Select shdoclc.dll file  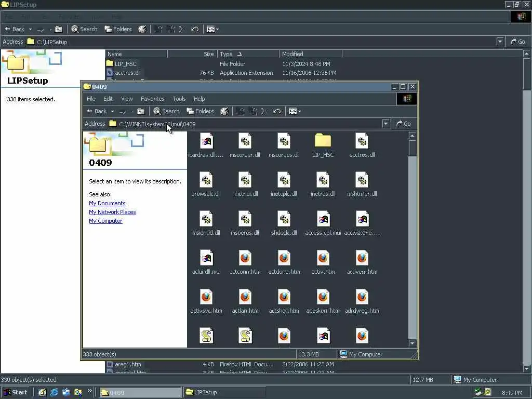click(x=284, y=223)
